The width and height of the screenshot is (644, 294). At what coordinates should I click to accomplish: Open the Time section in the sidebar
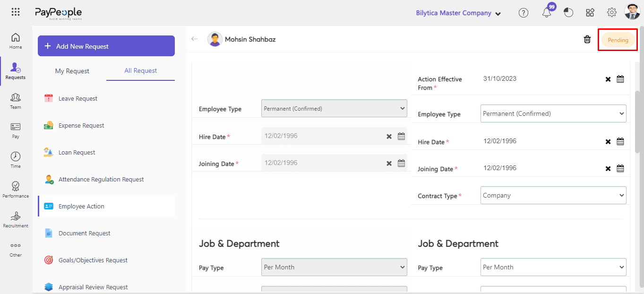pos(16,160)
